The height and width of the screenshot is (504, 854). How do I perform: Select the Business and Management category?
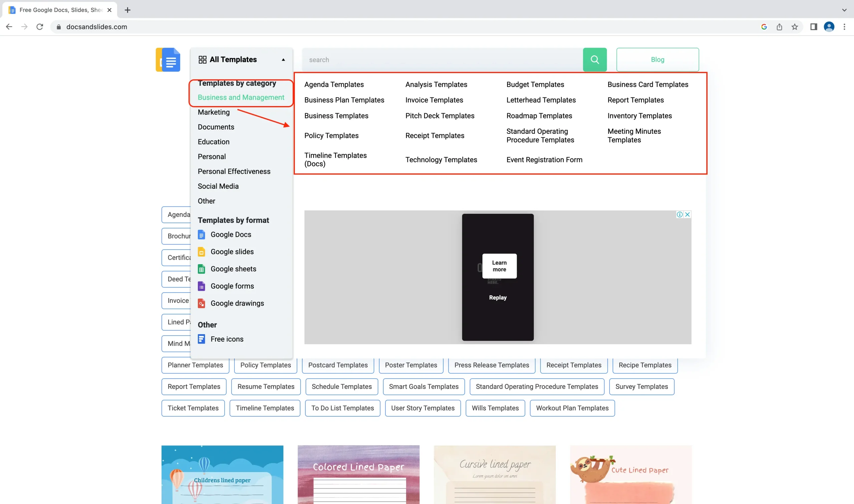point(241,97)
